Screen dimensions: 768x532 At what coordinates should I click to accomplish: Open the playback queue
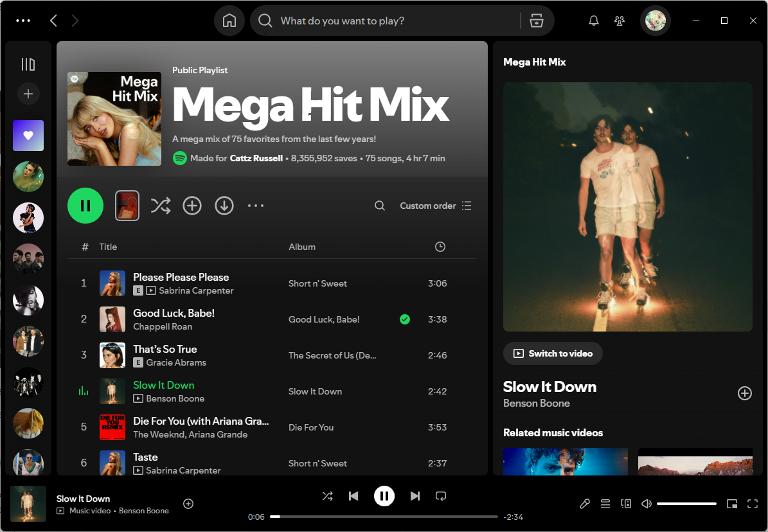(x=605, y=504)
